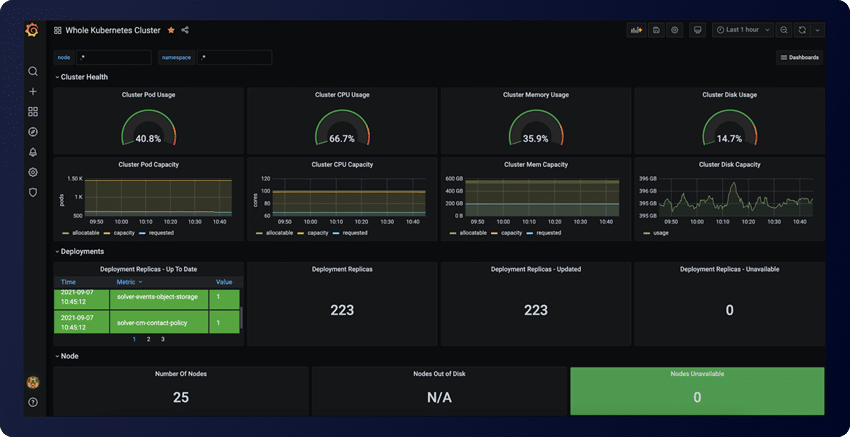Open Deployment Replicas - Updated panel title
The width and height of the screenshot is (850, 437).
(536, 269)
